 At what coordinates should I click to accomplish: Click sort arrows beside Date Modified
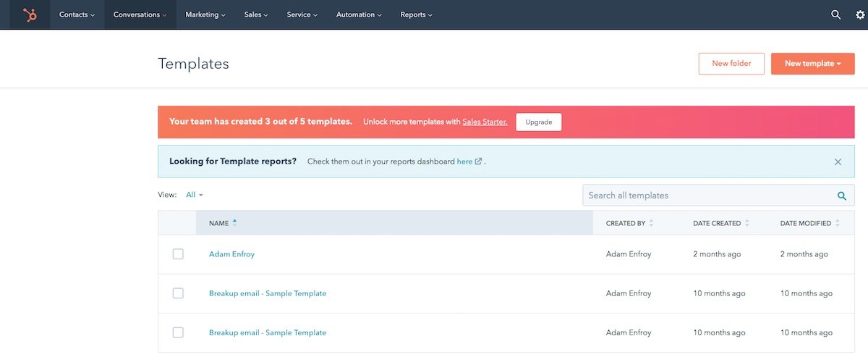(837, 223)
